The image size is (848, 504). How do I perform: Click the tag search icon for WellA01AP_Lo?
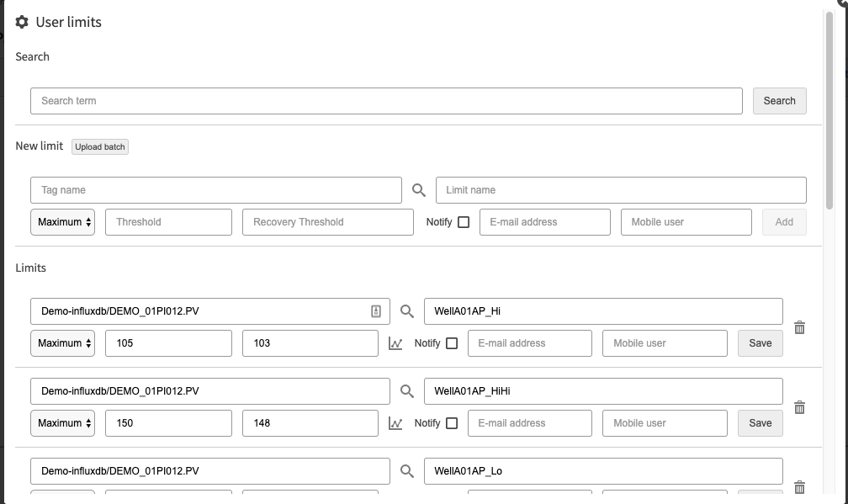click(x=406, y=471)
